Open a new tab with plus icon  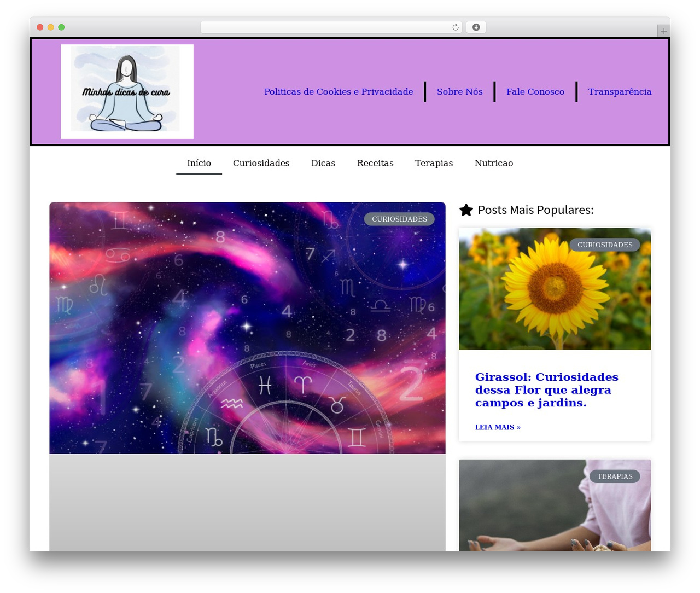663,31
